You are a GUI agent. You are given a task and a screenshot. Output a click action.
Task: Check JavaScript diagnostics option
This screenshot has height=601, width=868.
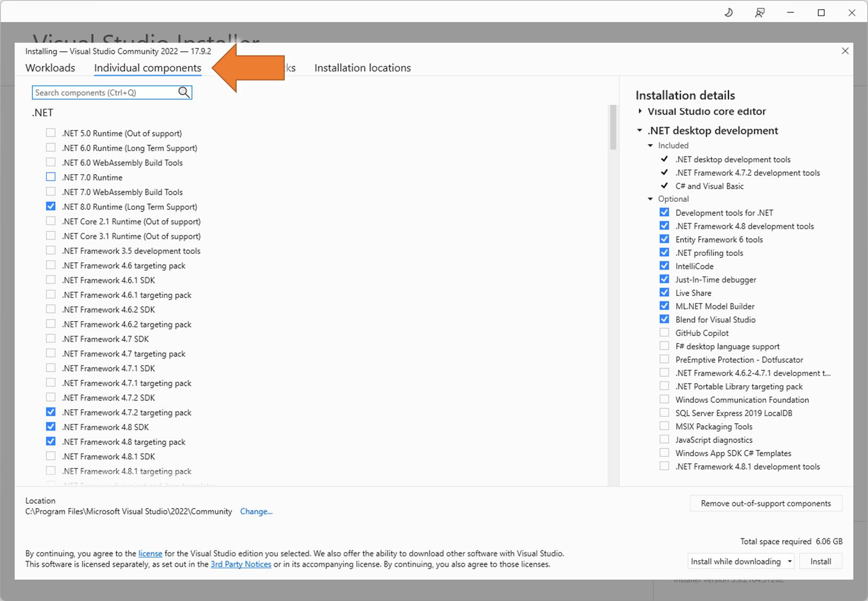[x=664, y=440]
